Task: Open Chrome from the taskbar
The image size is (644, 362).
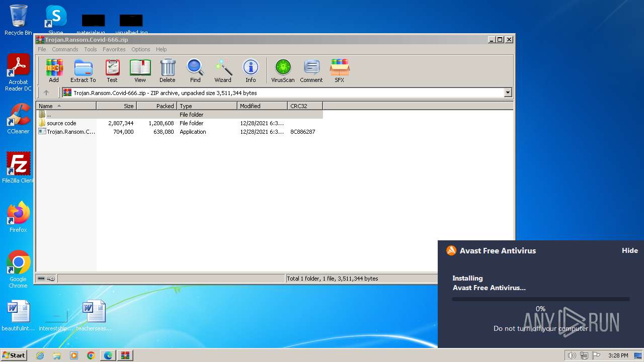Action: point(91,355)
